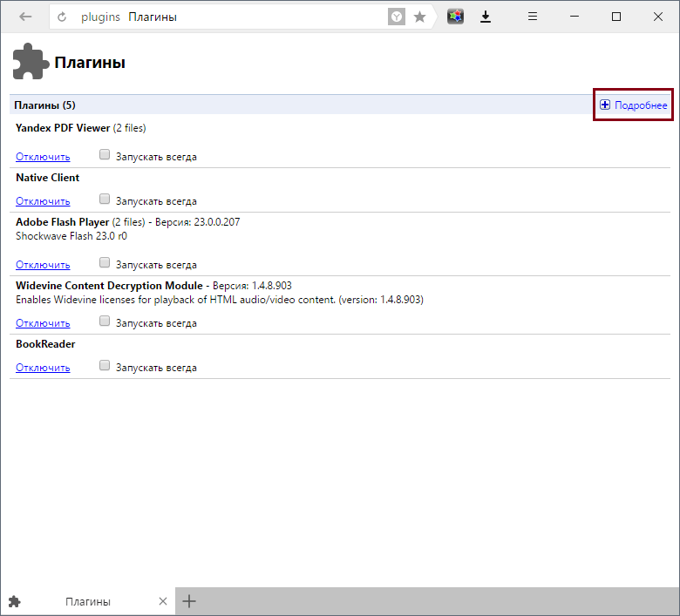680x616 pixels.
Task: Disable Adobe Flash Player plugin
Action: click(x=43, y=264)
